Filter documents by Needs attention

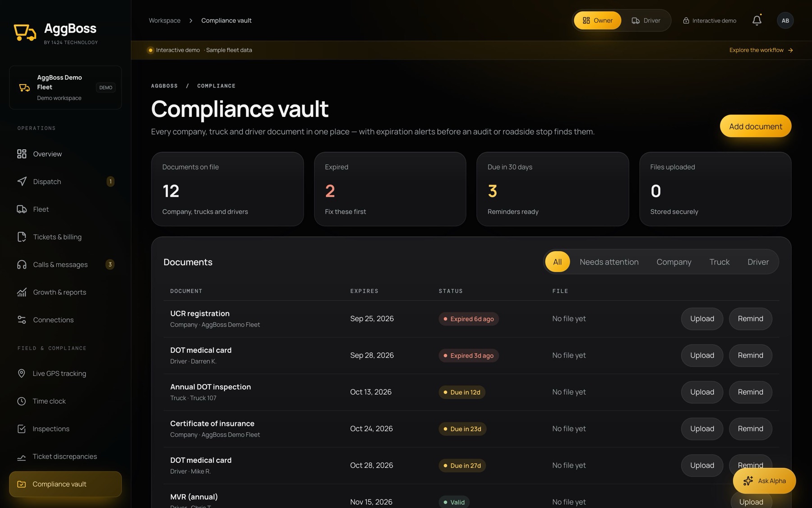tap(609, 262)
